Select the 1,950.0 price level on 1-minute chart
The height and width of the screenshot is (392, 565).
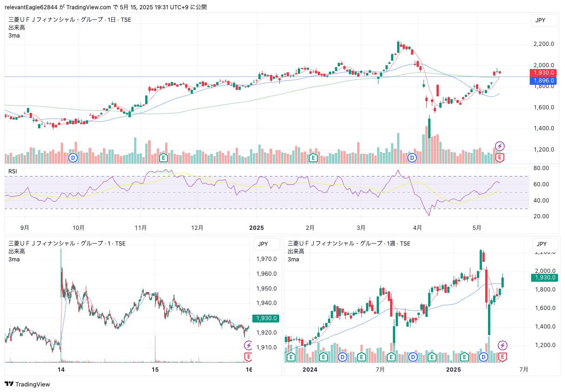(x=266, y=289)
